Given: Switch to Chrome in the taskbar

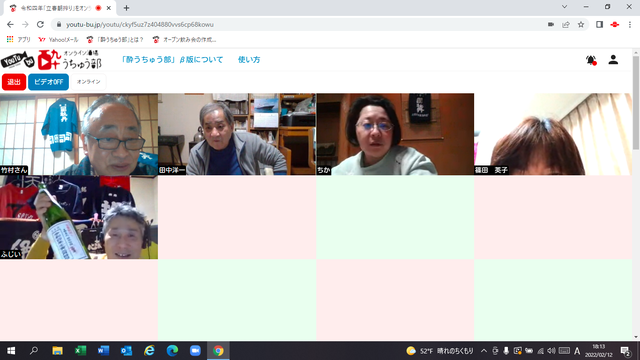Looking at the screenshot, I should [218, 351].
